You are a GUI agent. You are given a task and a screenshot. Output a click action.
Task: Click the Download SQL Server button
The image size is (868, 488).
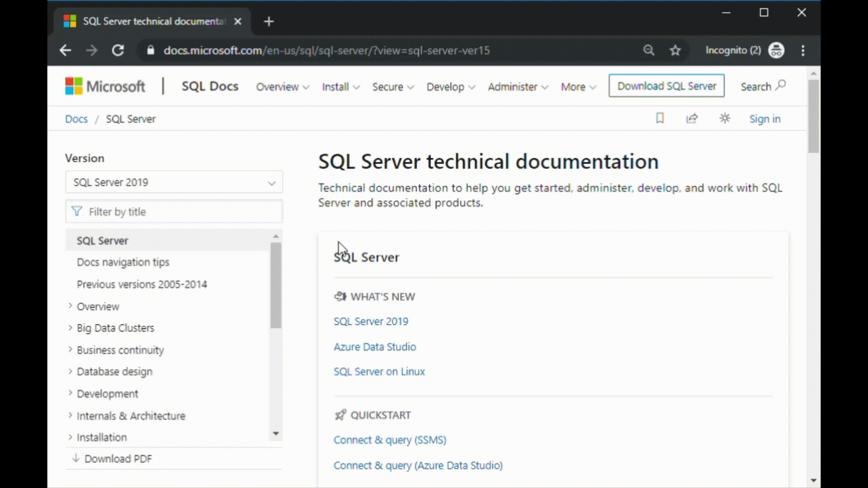[667, 86]
